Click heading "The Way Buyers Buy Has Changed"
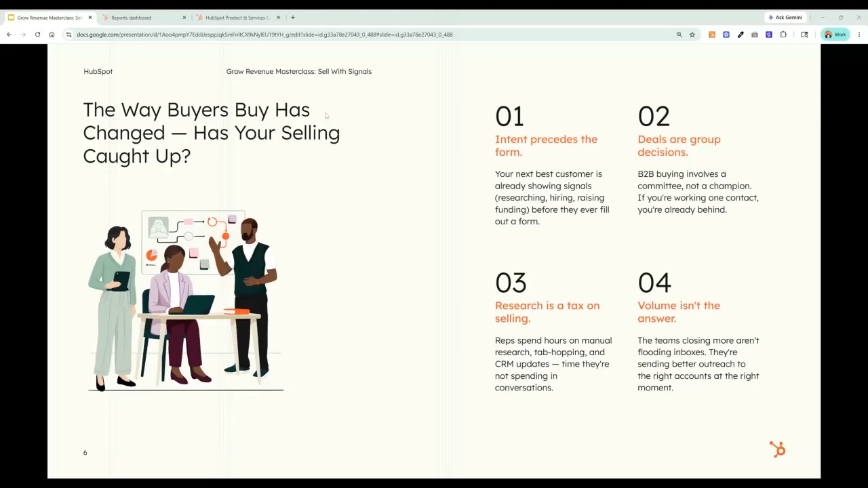This screenshot has width=868, height=488. (211, 133)
